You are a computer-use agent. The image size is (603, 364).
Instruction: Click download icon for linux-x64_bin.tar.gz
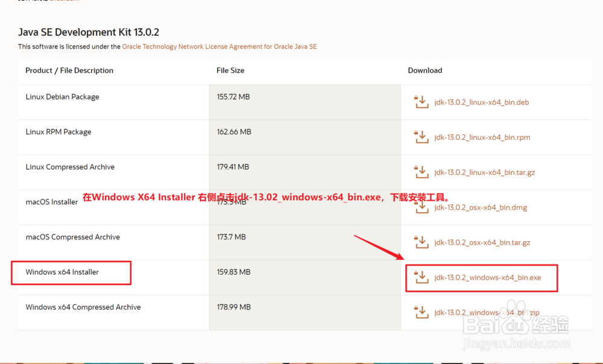[x=421, y=172]
